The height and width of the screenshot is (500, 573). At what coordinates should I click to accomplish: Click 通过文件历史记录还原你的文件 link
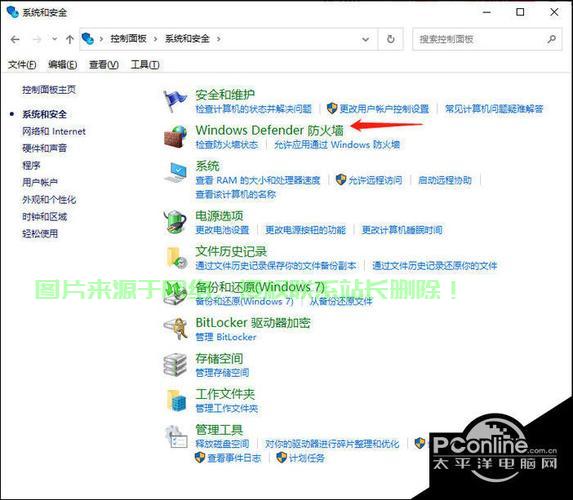435,266
